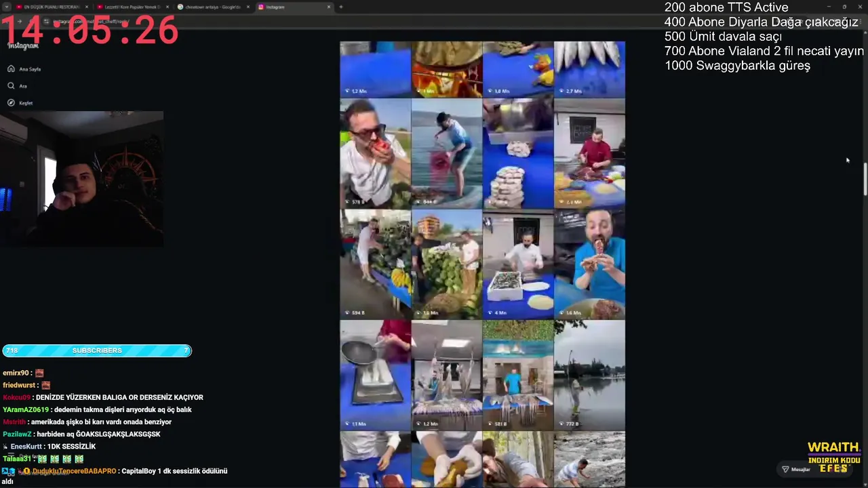
Task: Open reel of chef with tray and flatbreads
Action: point(518,264)
